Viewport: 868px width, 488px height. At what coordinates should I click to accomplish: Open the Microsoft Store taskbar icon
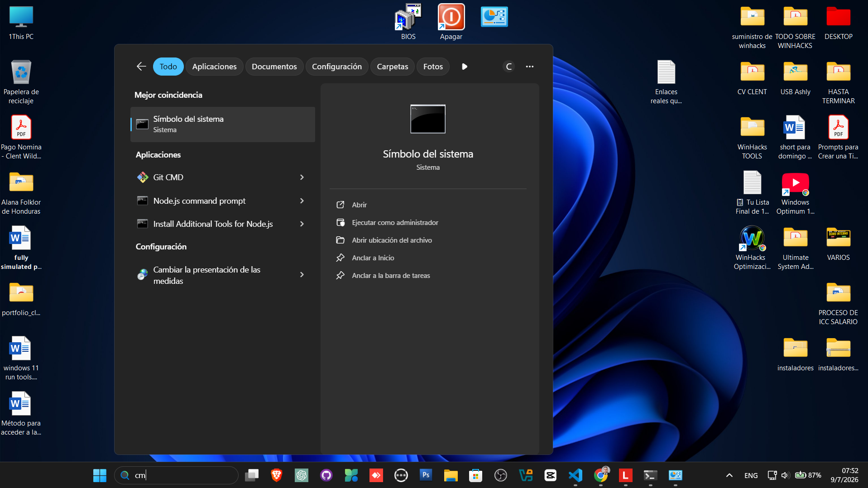[x=475, y=475]
